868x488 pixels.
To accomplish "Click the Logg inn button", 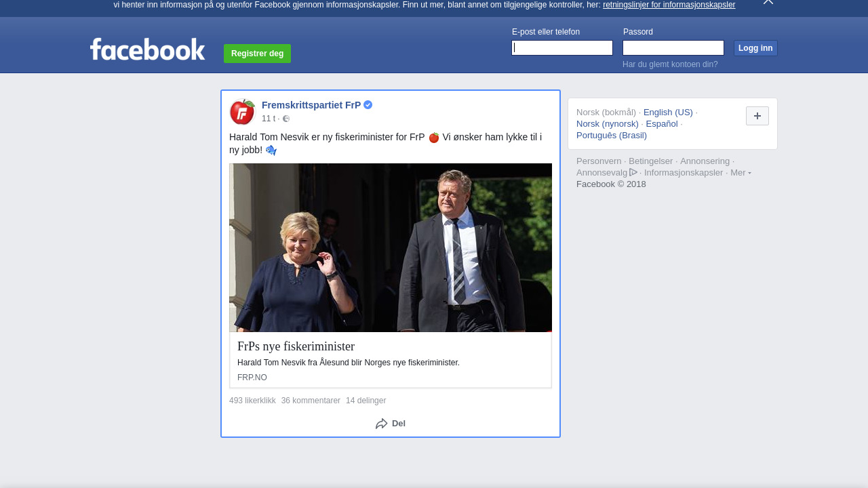I will [x=755, y=48].
